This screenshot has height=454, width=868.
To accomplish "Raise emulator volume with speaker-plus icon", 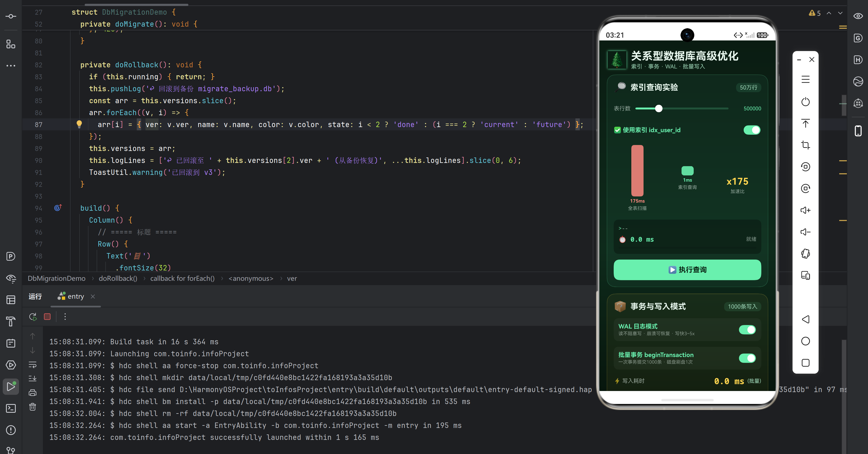I will click(x=805, y=210).
